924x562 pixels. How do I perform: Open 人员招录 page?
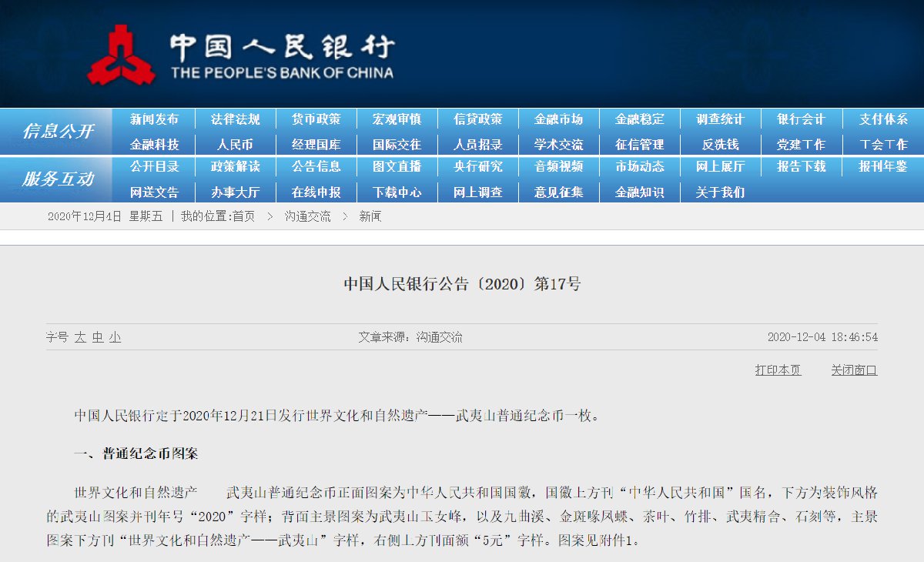(477, 145)
